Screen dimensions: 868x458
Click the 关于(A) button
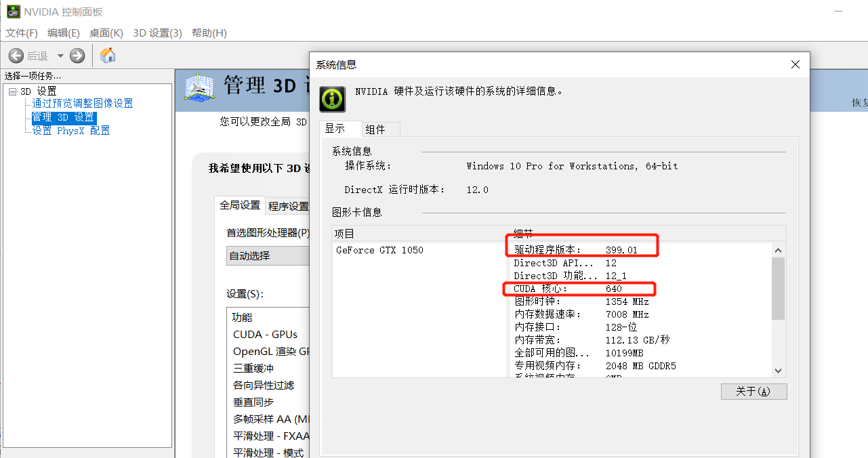[x=754, y=392]
